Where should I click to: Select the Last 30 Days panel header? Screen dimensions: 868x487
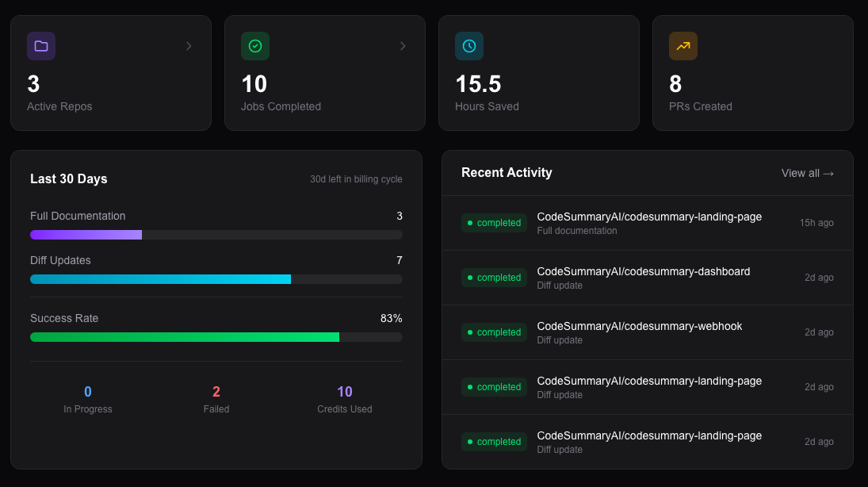click(69, 178)
